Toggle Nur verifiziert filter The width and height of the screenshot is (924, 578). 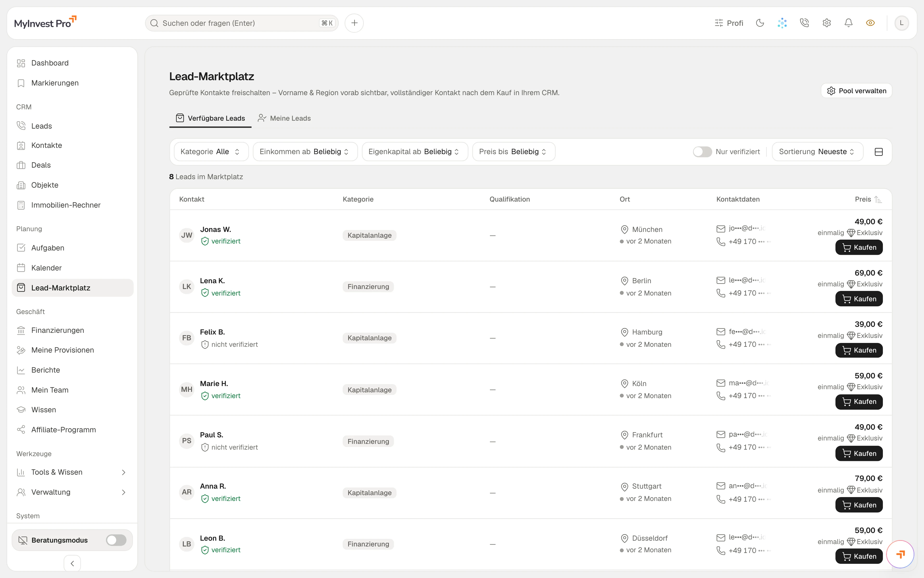click(x=702, y=152)
